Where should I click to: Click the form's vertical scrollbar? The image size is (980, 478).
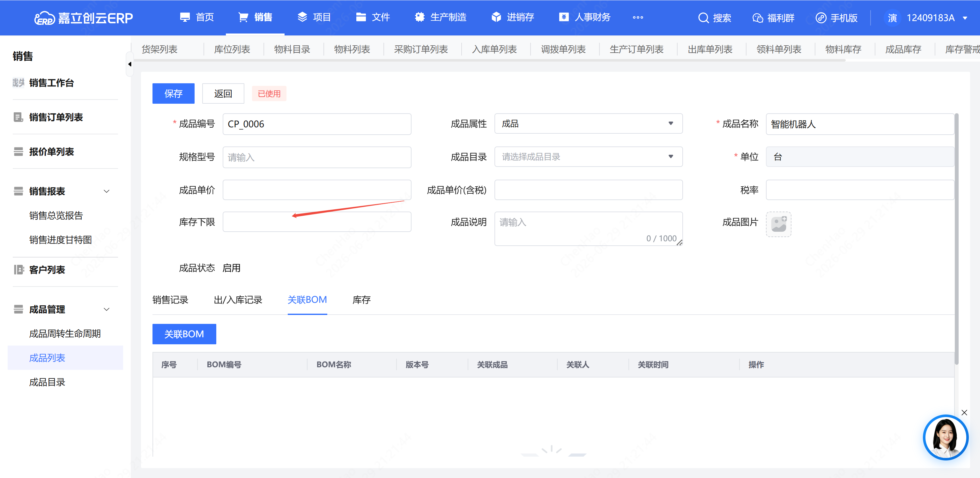click(x=956, y=239)
